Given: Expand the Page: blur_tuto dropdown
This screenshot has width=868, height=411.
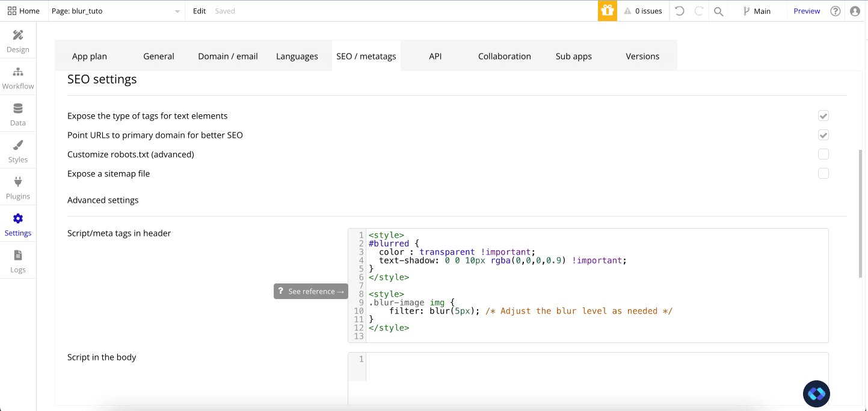Looking at the screenshot, I should [115, 11].
